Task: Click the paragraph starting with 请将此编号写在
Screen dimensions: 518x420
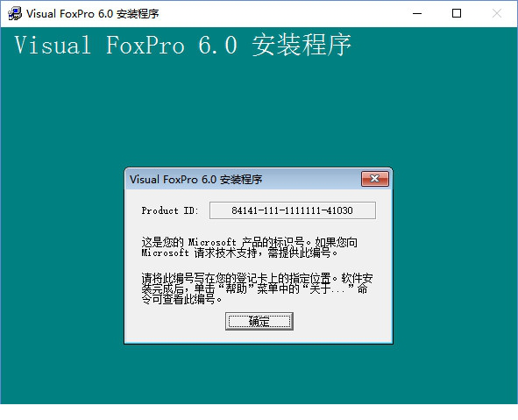Action: 257,288
